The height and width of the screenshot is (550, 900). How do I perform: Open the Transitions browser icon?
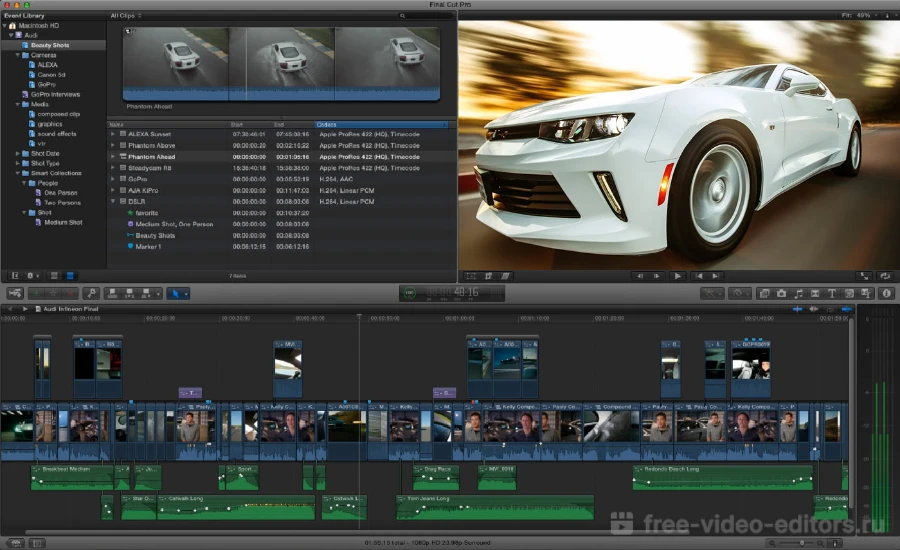pos(815,293)
